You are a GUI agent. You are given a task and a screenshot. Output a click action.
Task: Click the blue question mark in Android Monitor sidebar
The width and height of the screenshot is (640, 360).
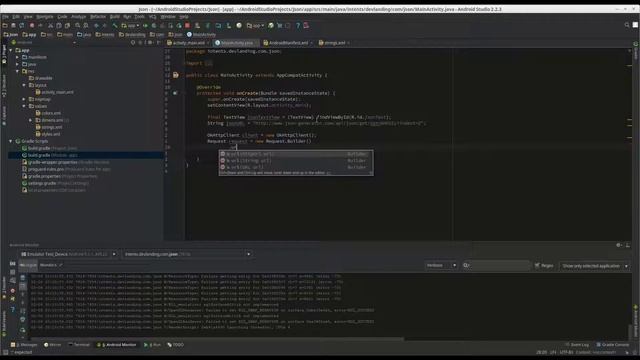(13, 309)
